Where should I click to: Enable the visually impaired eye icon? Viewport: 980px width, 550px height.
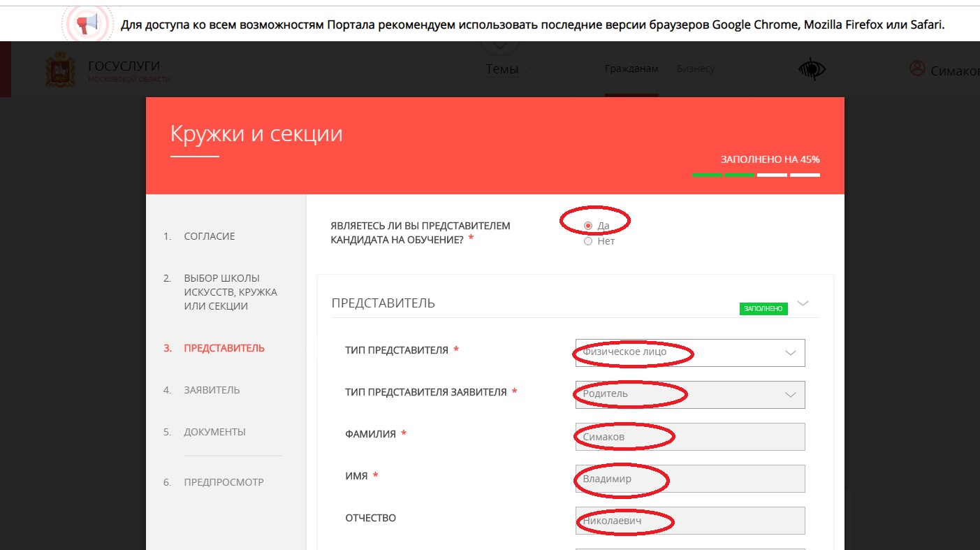[x=812, y=69]
